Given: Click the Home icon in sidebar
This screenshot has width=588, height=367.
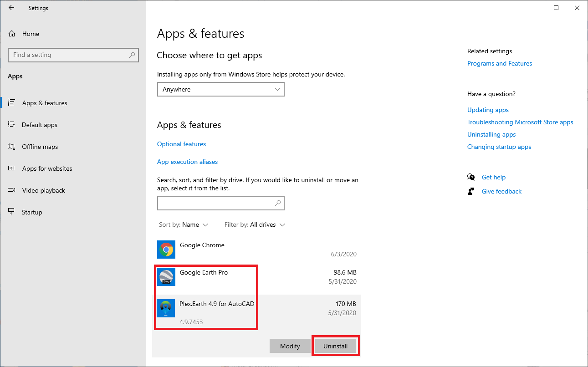Looking at the screenshot, I should pos(12,34).
